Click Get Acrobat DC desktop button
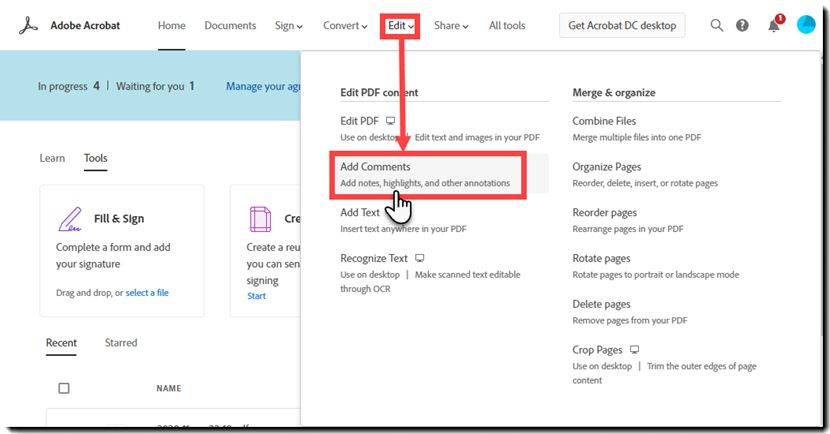This screenshot has width=830, height=434. tap(622, 25)
